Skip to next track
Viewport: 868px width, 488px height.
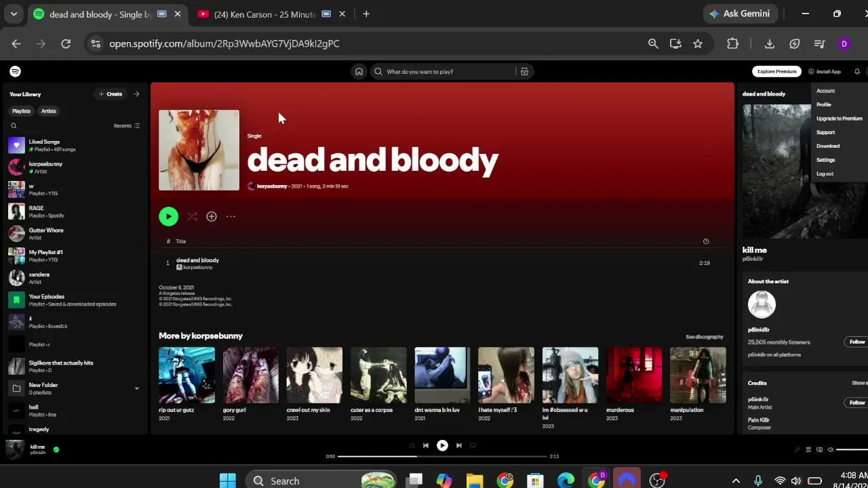pos(459,445)
